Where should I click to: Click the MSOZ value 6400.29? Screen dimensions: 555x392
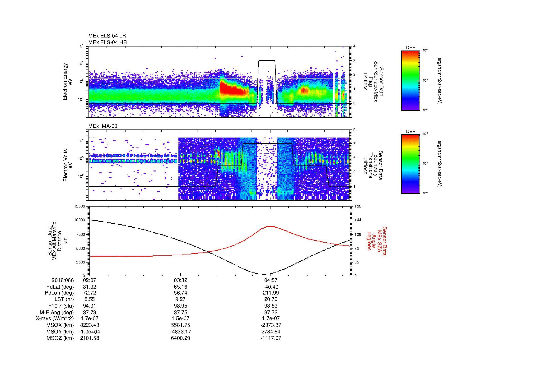[x=180, y=338]
